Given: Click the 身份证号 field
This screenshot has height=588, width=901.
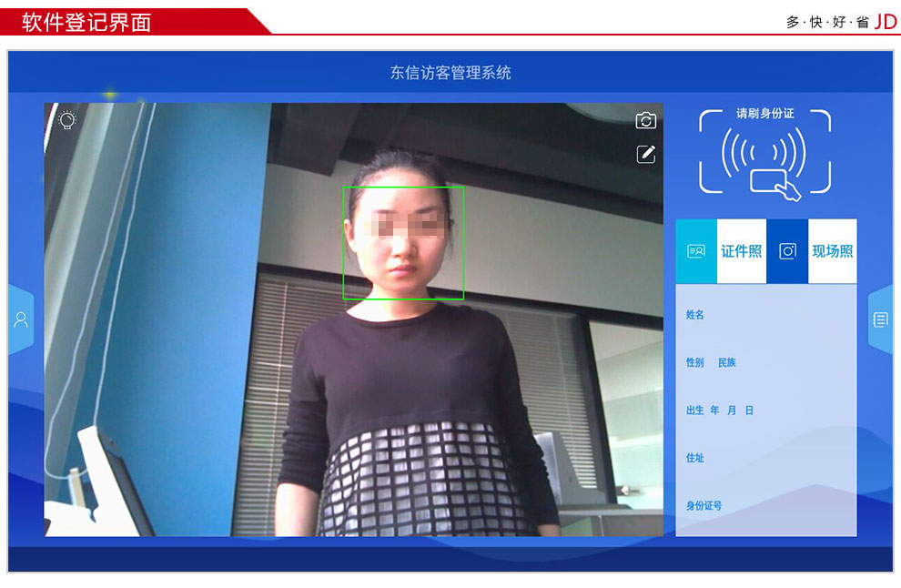Looking at the screenshot, I should coord(704,505).
